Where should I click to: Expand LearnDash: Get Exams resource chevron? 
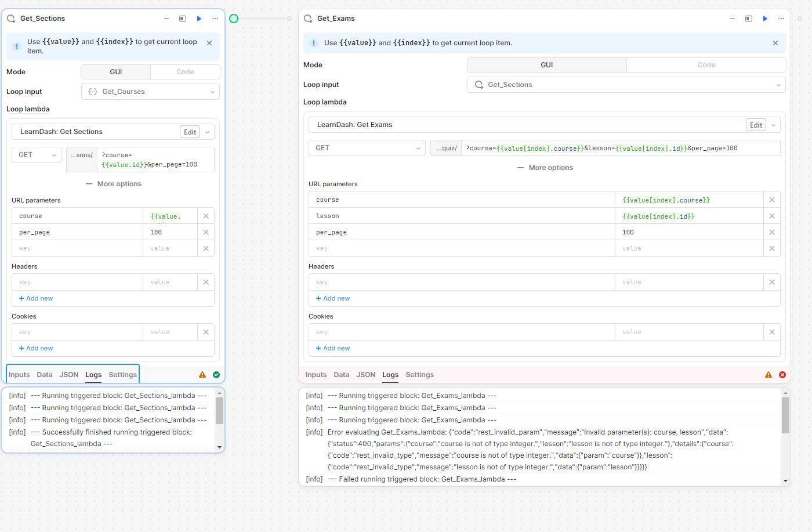pyautogui.click(x=774, y=125)
